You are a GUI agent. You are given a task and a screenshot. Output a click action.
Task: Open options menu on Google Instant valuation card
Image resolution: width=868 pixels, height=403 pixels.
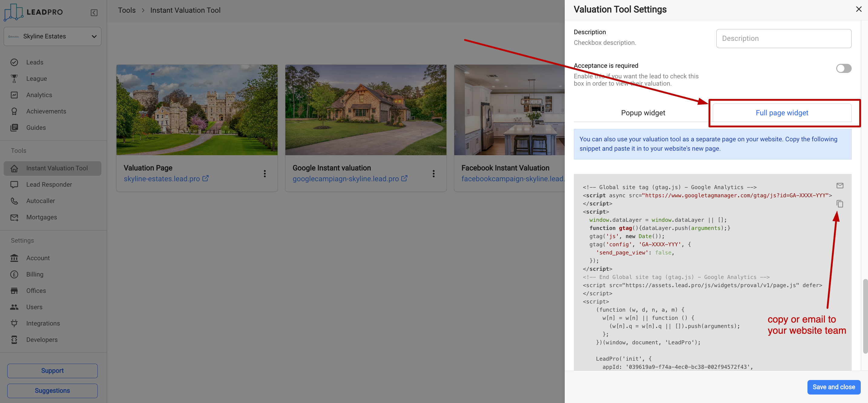point(434,174)
